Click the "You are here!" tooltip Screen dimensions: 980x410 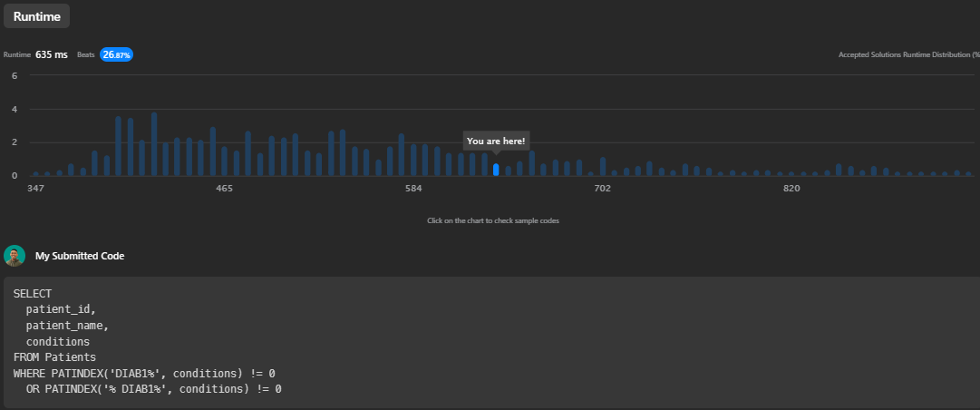(496, 141)
